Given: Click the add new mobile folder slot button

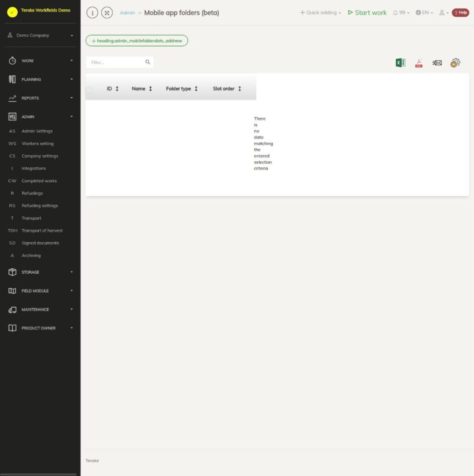Looking at the screenshot, I should click(137, 41).
